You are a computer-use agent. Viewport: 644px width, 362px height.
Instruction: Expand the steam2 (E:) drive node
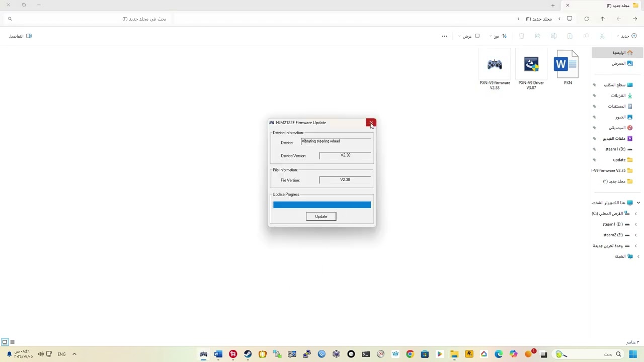click(x=635, y=235)
